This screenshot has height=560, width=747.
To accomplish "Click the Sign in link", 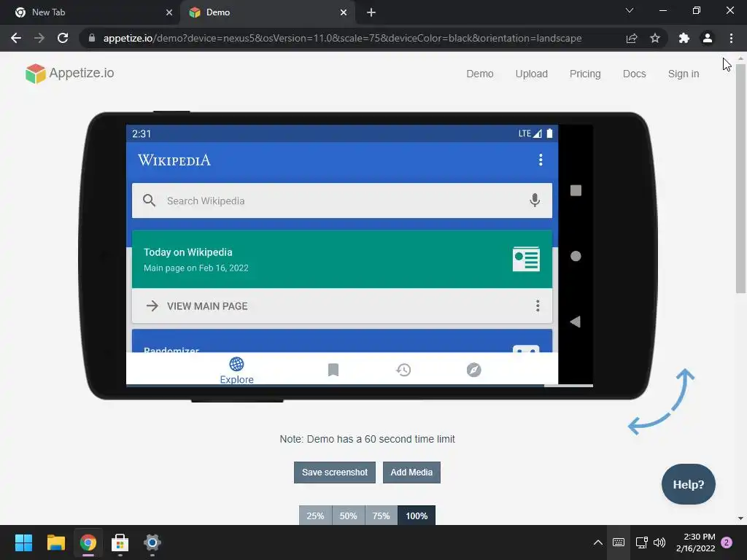I will 683,74.
